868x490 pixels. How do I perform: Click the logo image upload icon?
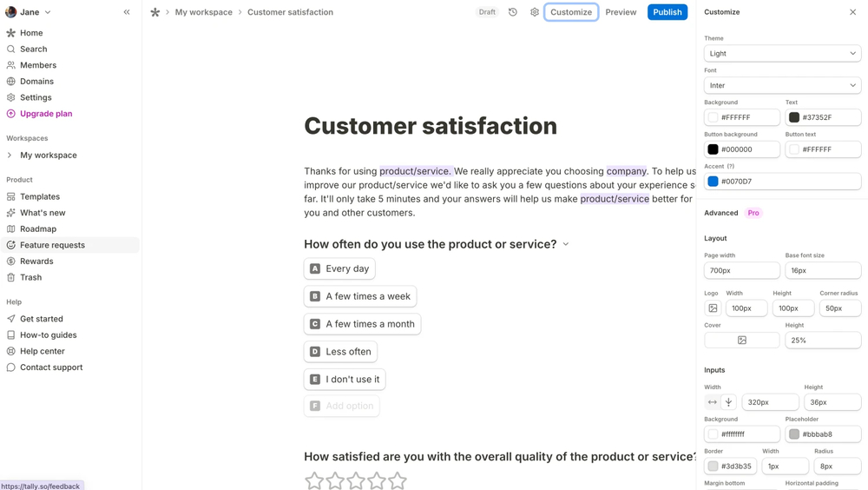tap(713, 308)
